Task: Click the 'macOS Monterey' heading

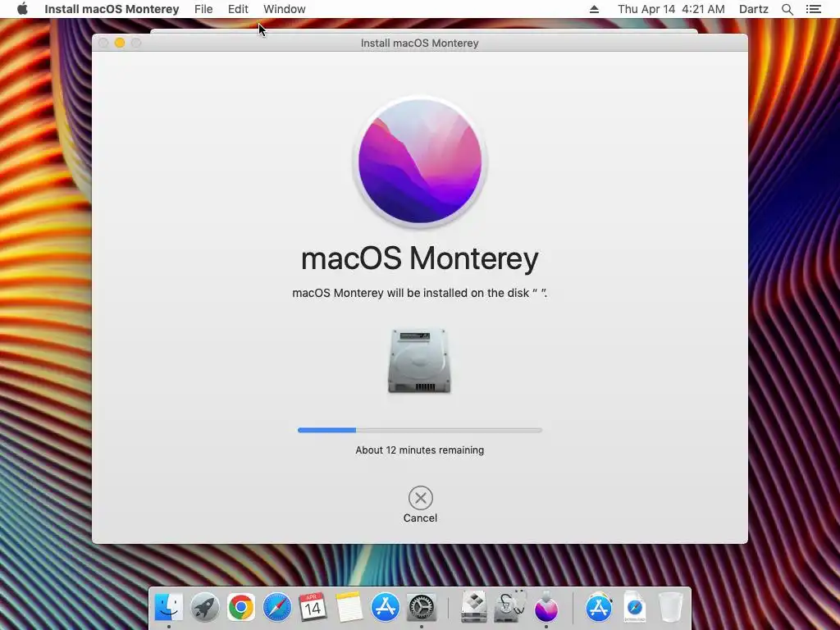Action: point(420,258)
